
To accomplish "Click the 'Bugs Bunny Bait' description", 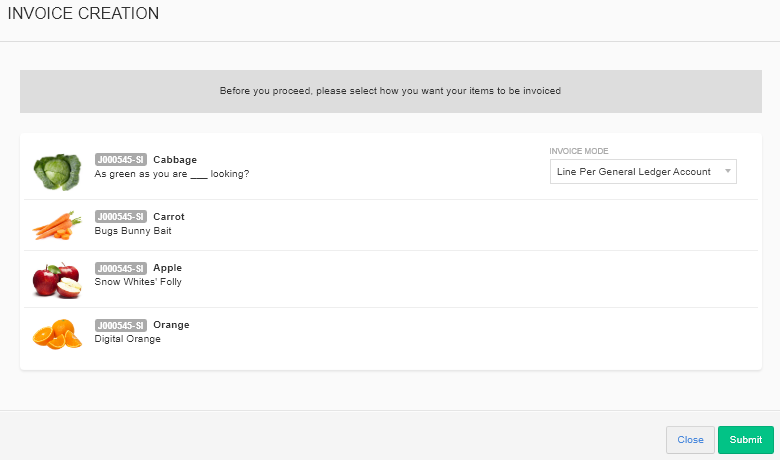I will pyautogui.click(x=133, y=231).
